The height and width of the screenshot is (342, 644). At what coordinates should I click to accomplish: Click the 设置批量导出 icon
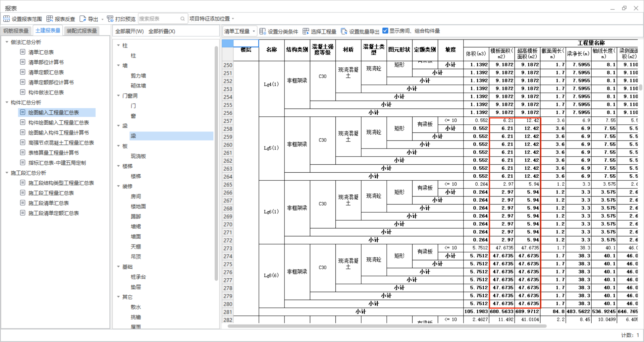pos(344,31)
